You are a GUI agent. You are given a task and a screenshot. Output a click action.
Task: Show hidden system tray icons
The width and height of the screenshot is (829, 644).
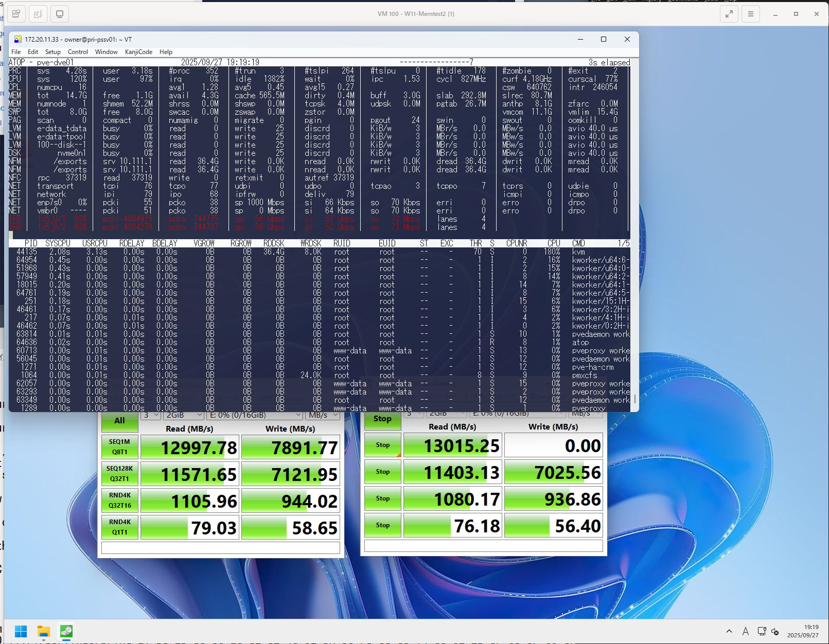tap(729, 631)
